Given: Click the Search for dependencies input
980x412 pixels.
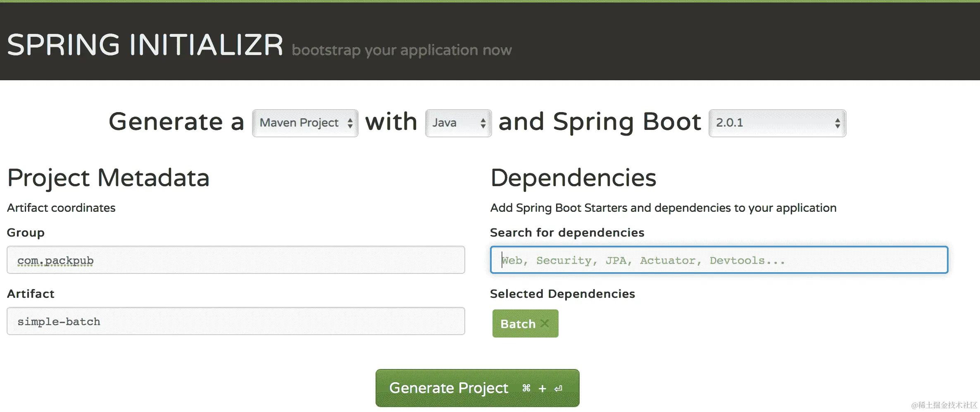Looking at the screenshot, I should (x=719, y=260).
